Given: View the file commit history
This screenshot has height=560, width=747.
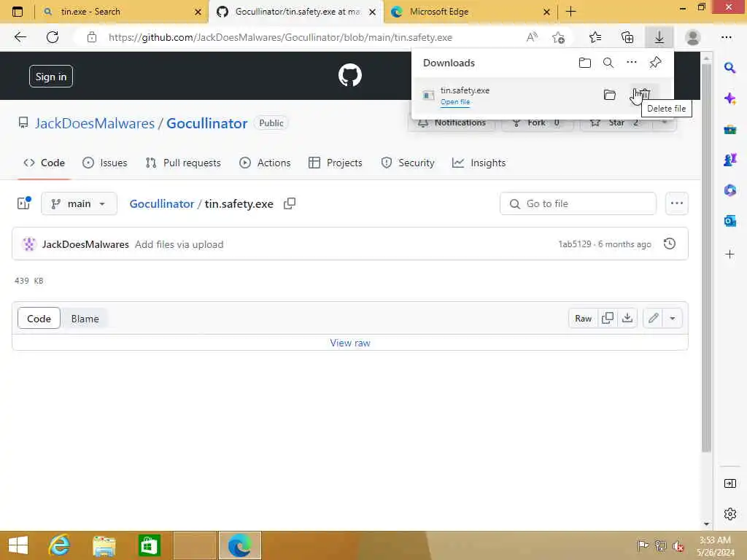Looking at the screenshot, I should [x=670, y=244].
